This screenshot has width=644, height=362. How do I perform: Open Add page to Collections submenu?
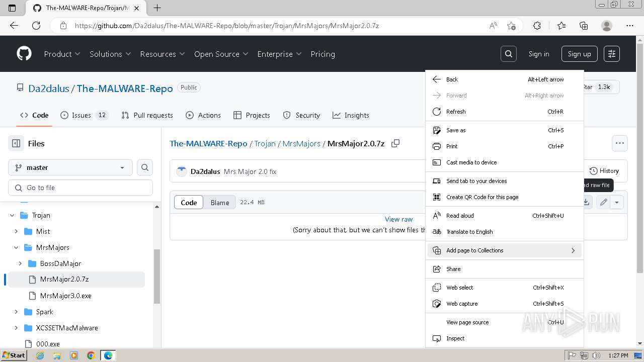coord(505,250)
